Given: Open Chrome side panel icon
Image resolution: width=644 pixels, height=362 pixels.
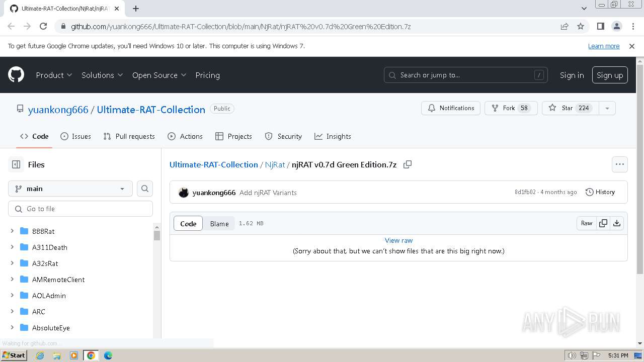Looking at the screenshot, I should [600, 26].
